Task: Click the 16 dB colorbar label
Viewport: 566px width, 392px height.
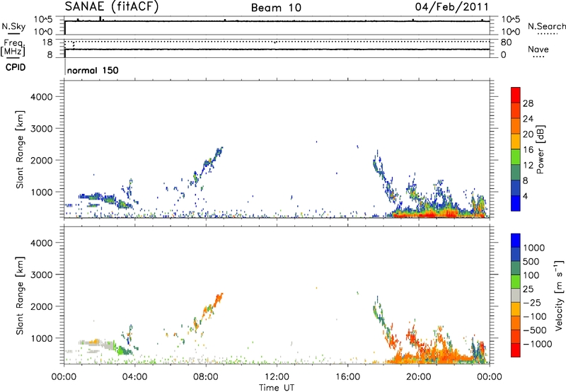Action: (x=528, y=150)
